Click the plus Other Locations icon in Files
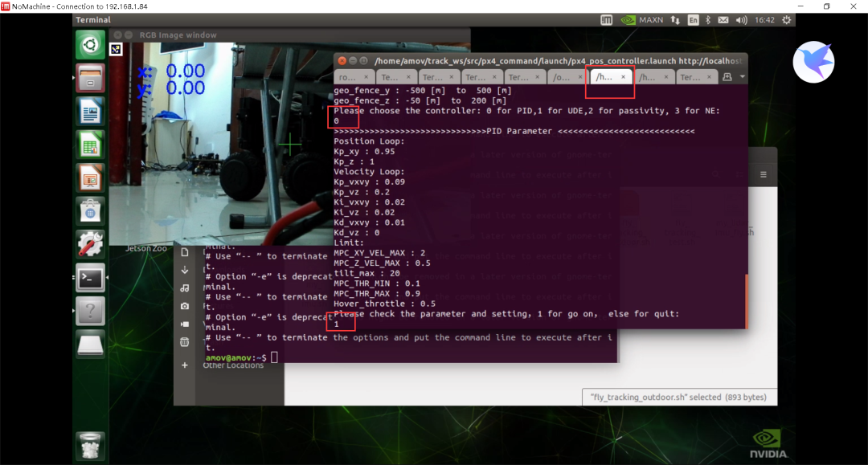This screenshot has width=868, height=465. (x=185, y=365)
